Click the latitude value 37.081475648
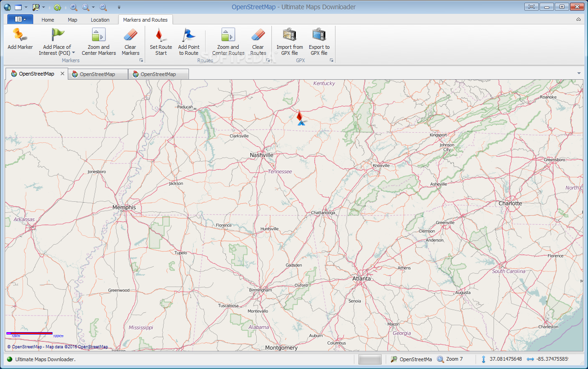Viewport: 588px width, 369px height. point(506,359)
